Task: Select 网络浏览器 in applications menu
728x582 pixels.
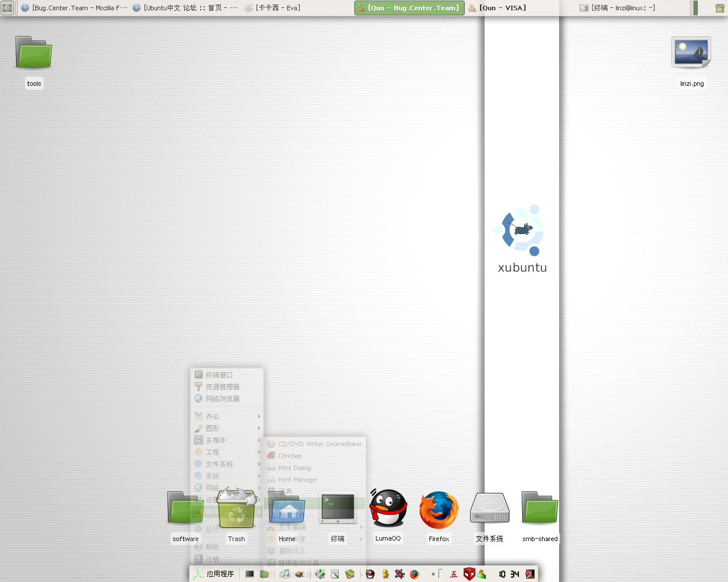Action: click(226, 399)
